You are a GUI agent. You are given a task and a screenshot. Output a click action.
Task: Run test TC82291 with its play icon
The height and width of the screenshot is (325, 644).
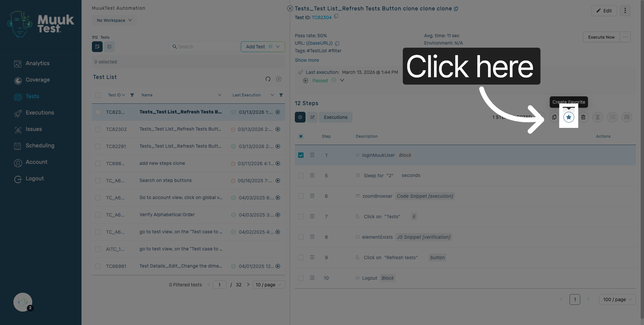[x=278, y=146]
